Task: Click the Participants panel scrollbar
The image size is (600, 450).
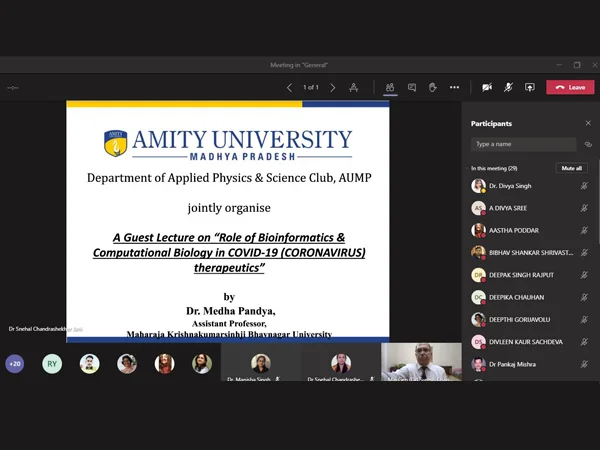Action: 598,201
